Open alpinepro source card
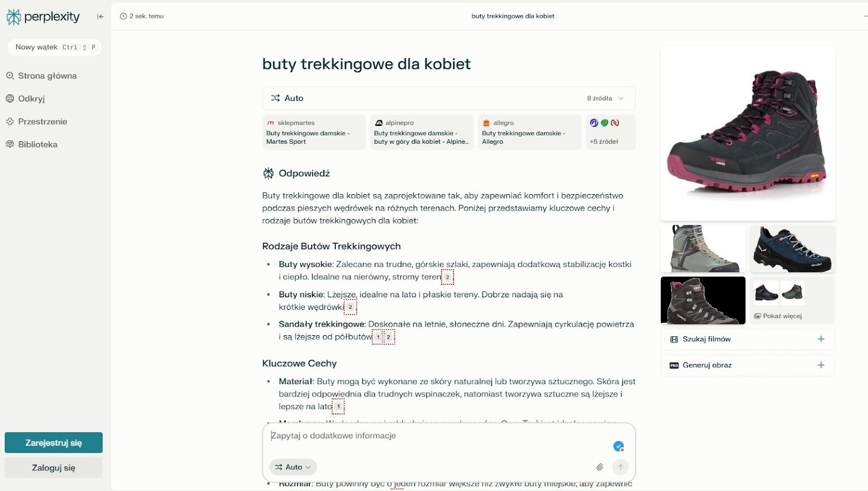Screen dimensions: 868x491 click(x=422, y=132)
